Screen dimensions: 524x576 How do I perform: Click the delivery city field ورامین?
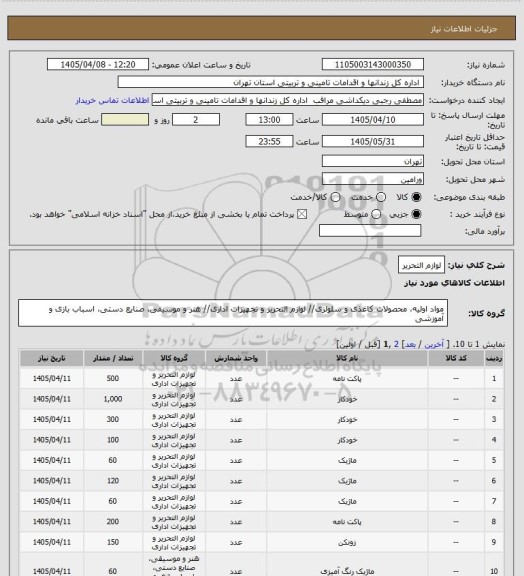pyautogui.click(x=373, y=179)
